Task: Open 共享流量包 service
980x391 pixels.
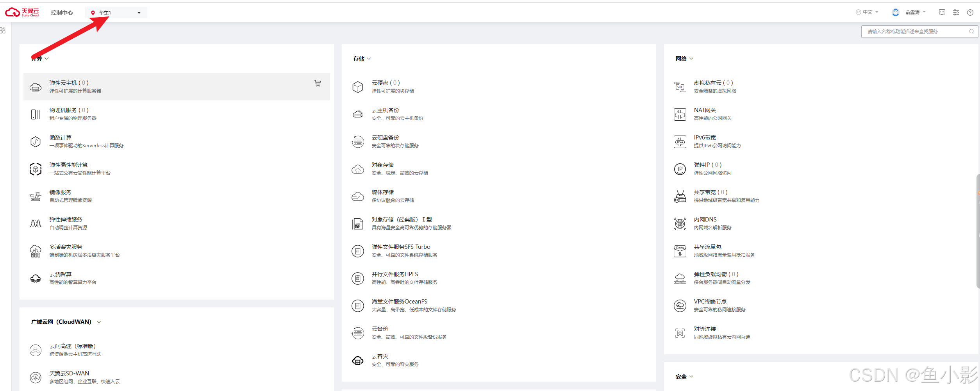Action: 821,251
